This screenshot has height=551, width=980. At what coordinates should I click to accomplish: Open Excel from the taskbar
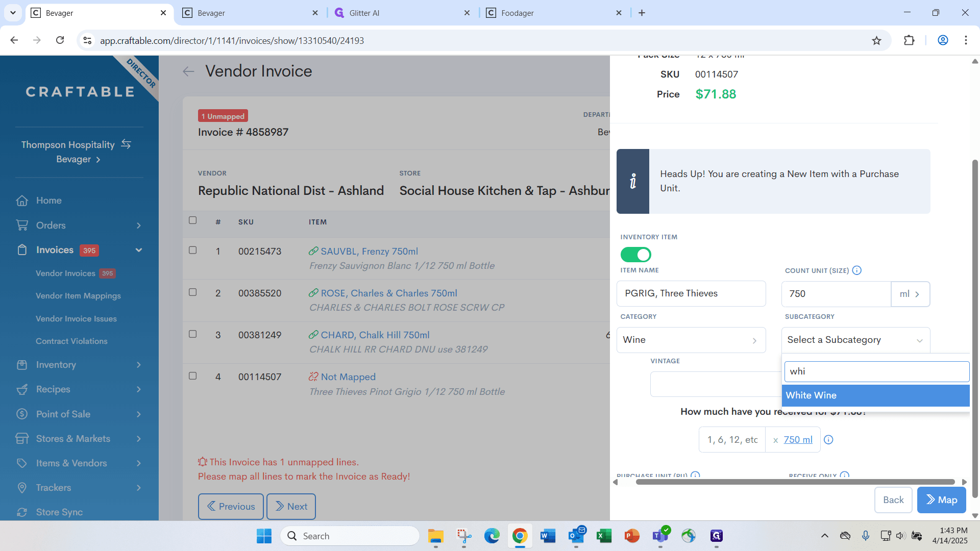pos(604,536)
